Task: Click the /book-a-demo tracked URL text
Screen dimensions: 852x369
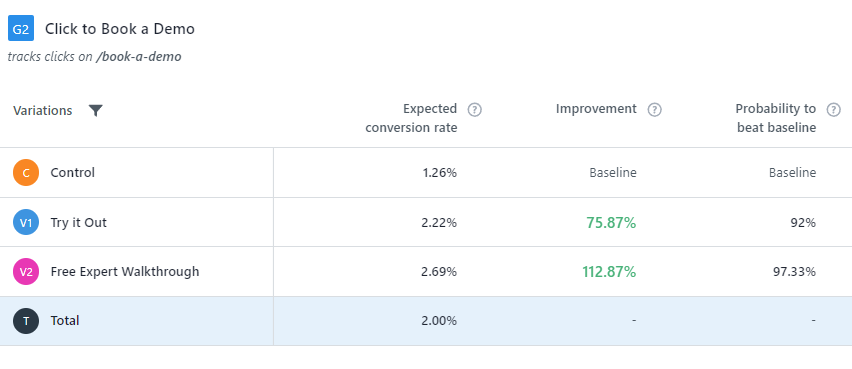Action: [x=139, y=57]
